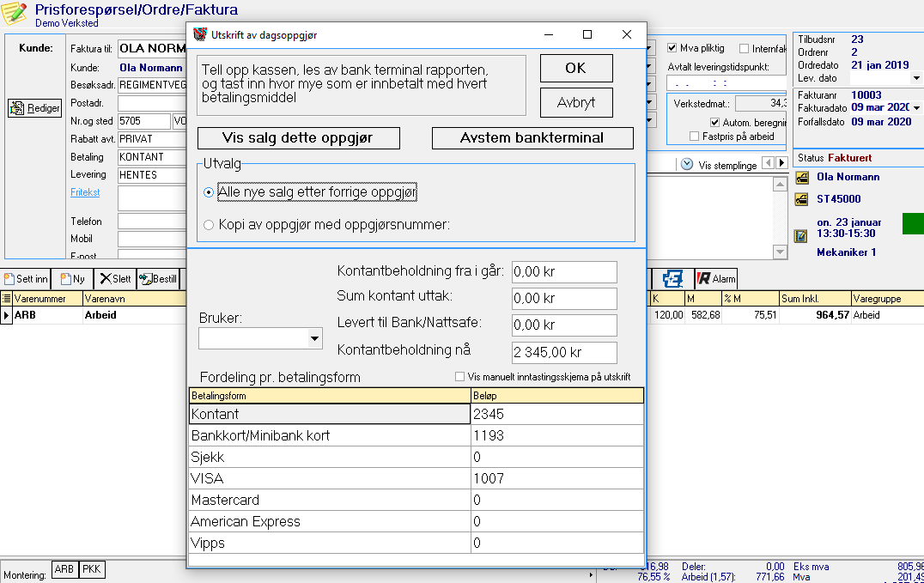Open the Fakturadato date dropdown
This screenshot has width=924, height=583.
916,107
